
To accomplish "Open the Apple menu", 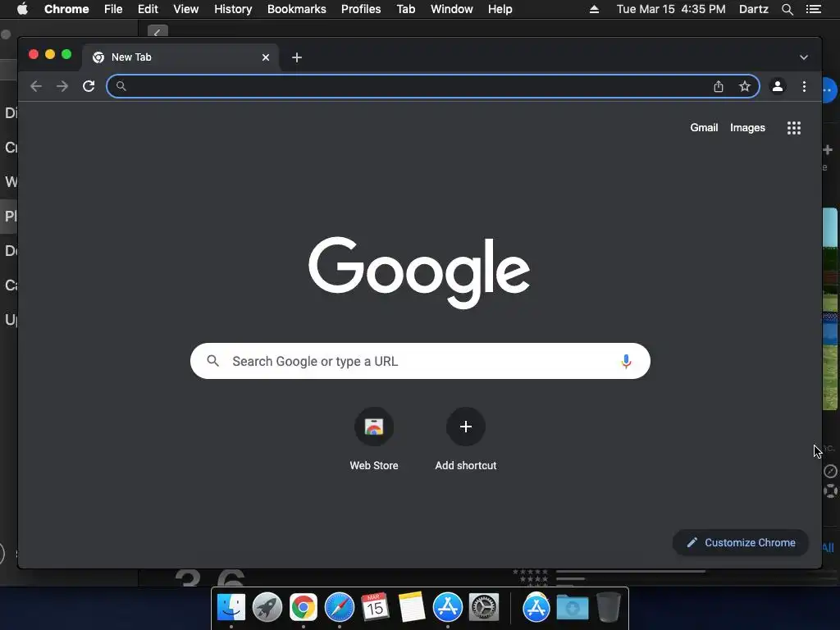I will [x=22, y=9].
